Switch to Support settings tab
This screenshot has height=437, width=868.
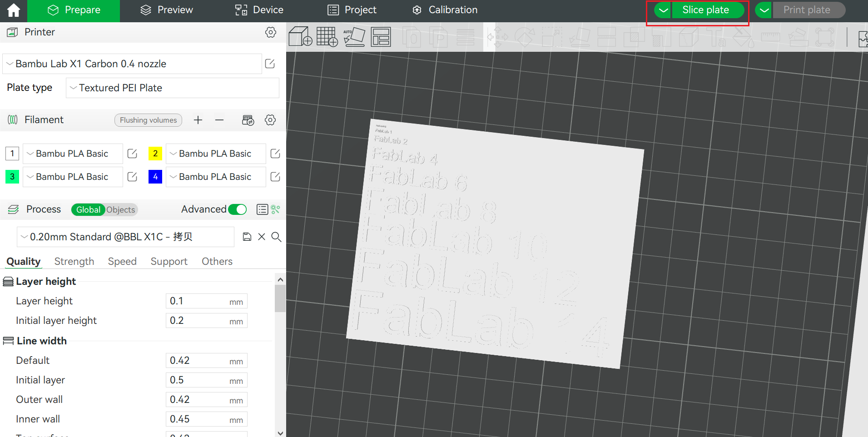pyautogui.click(x=169, y=261)
